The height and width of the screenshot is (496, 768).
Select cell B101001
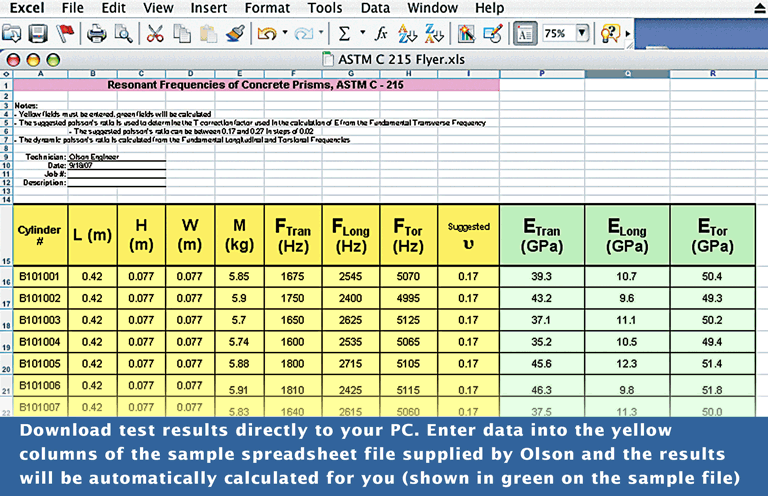click(x=40, y=277)
